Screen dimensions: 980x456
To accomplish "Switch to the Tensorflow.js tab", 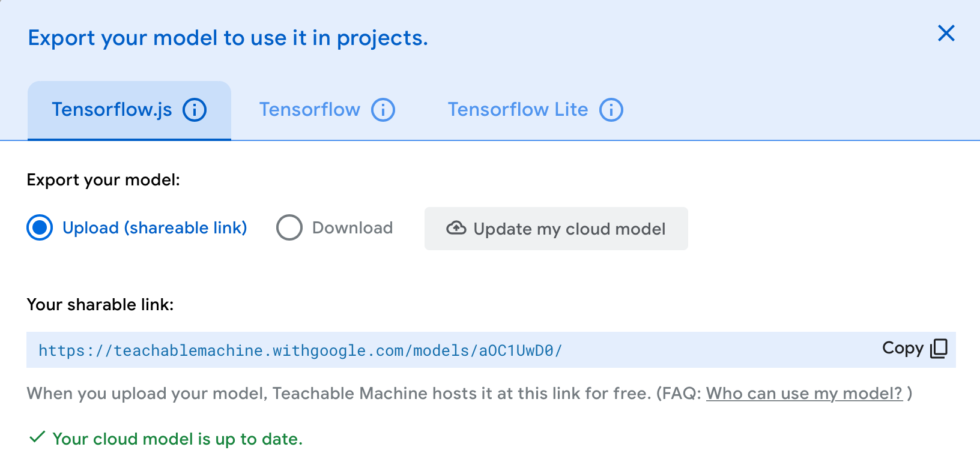I will tap(129, 110).
